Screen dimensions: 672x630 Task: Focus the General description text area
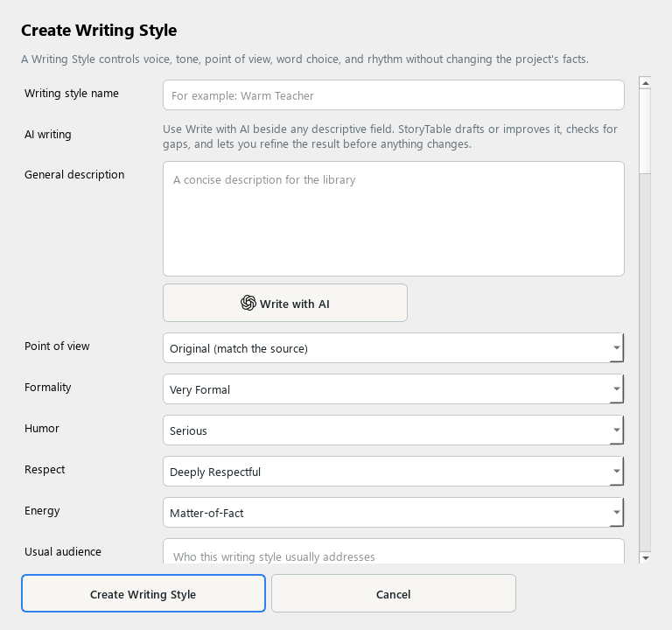pos(394,219)
